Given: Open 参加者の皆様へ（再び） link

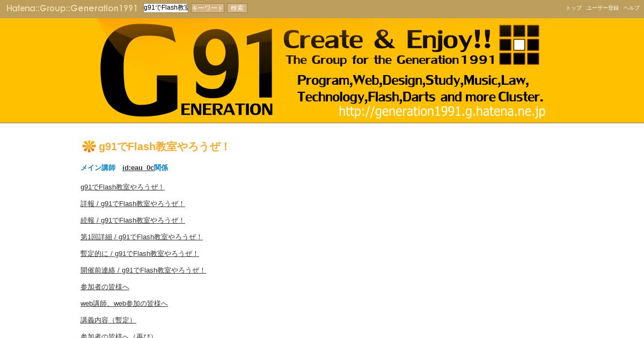Looking at the screenshot, I should [119, 335].
